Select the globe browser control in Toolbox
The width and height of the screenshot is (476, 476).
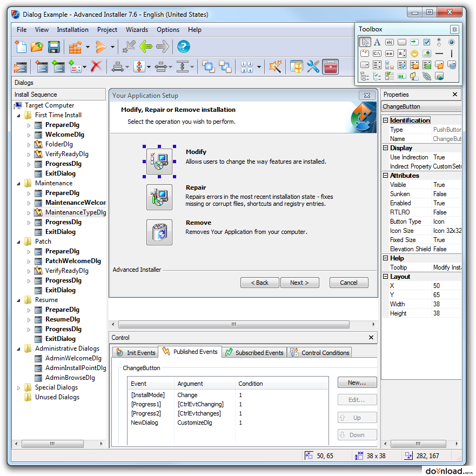(x=439, y=76)
